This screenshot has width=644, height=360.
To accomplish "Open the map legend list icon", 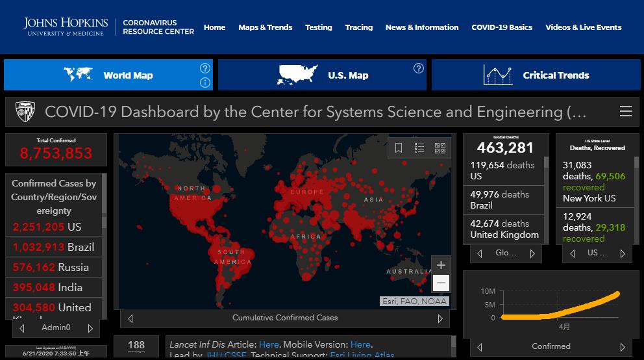I will 419,148.
